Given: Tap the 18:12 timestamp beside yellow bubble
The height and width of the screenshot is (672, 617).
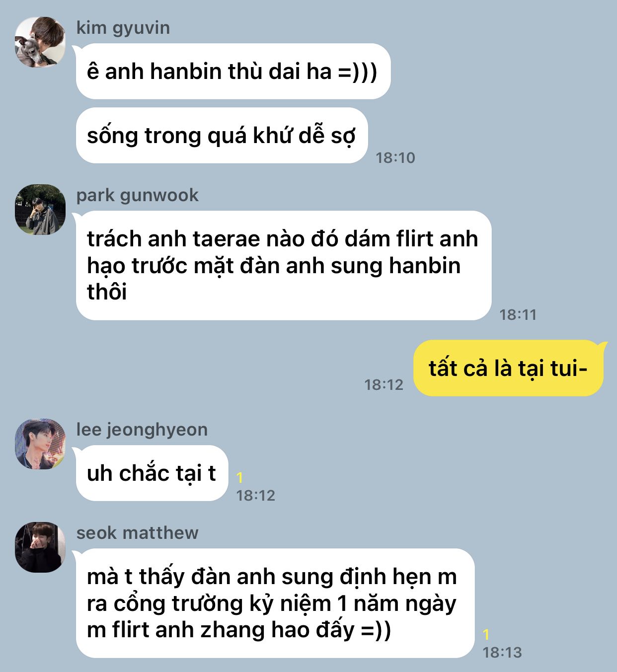Looking at the screenshot, I should click(x=384, y=385).
